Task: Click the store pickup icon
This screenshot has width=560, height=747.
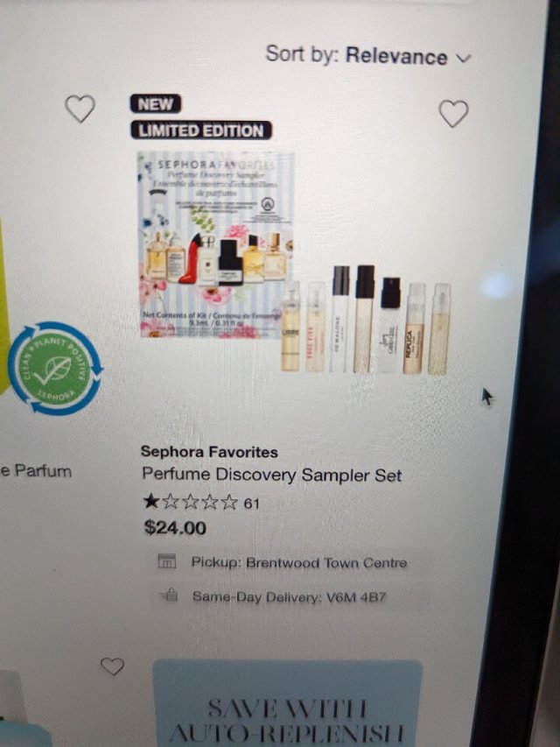Action: [x=166, y=560]
